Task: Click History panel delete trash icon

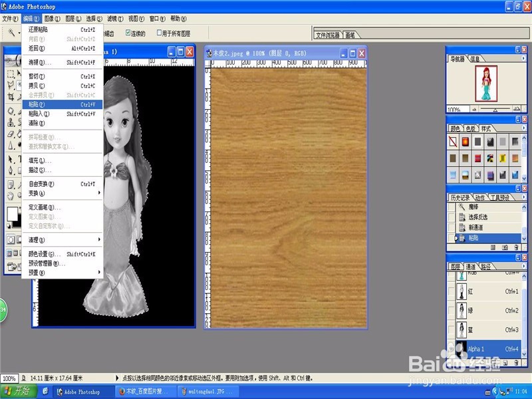Action: pyautogui.click(x=517, y=247)
